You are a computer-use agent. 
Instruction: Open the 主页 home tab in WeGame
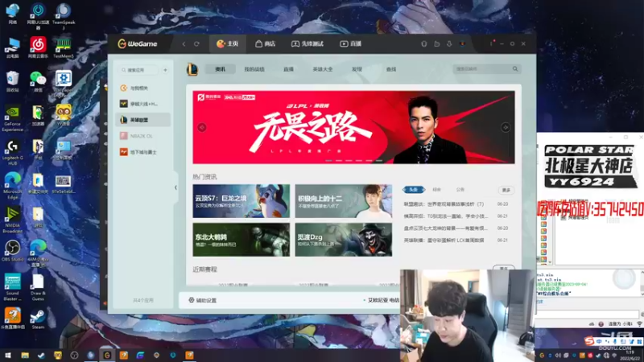pos(228,44)
